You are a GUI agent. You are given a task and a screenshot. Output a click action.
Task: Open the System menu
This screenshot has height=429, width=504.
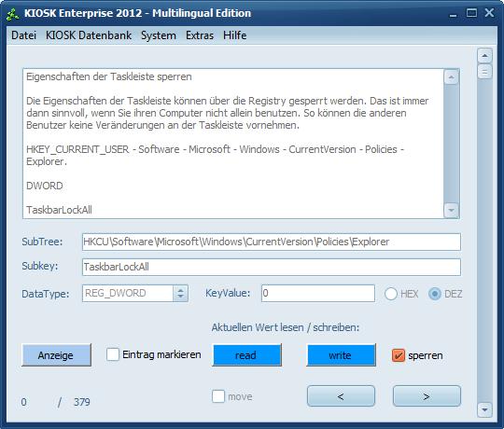(159, 35)
